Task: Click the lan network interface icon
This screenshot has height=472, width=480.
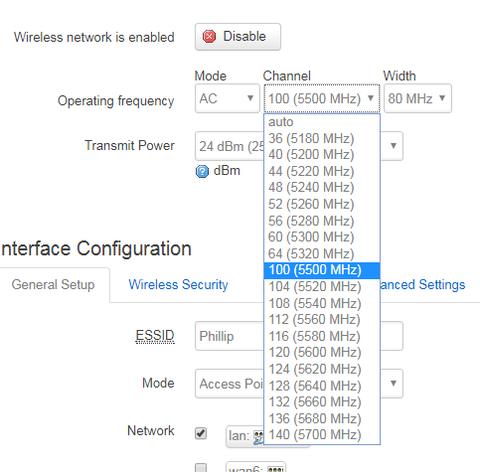Action: 258,437
